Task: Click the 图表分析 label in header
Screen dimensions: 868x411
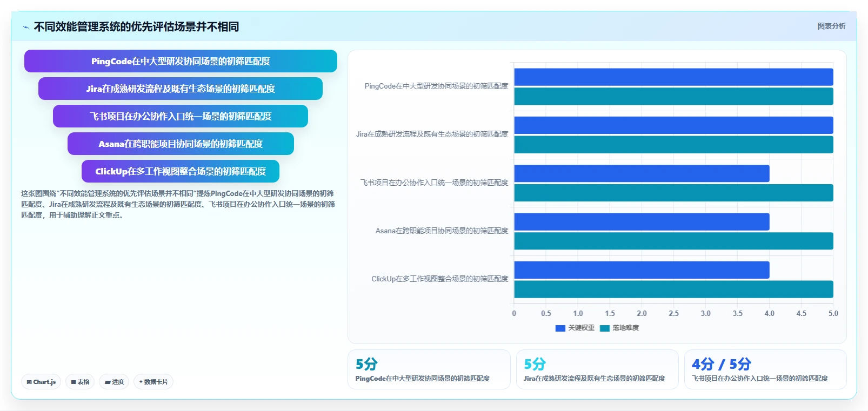Action: click(x=831, y=26)
